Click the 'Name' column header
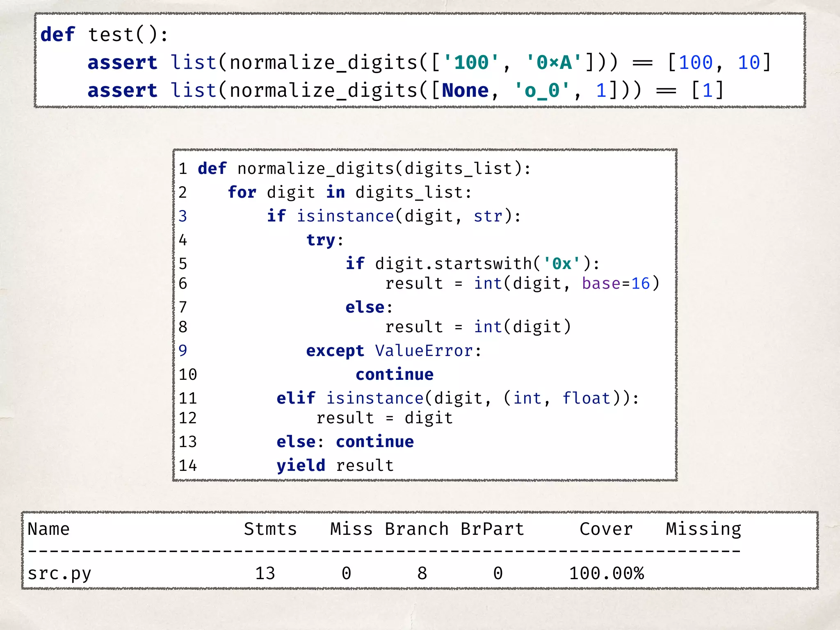Image resolution: width=840 pixels, height=630 pixels. (48, 529)
